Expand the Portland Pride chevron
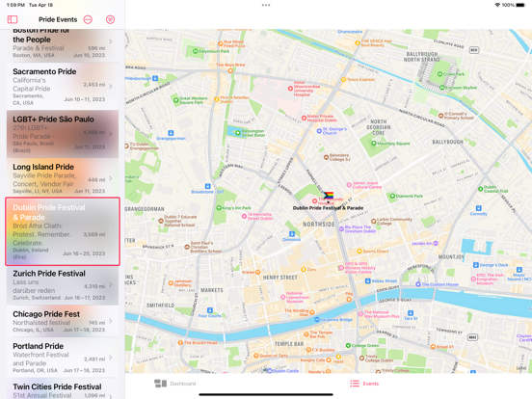Screen dimensions: 532x399 (x=111, y=358)
